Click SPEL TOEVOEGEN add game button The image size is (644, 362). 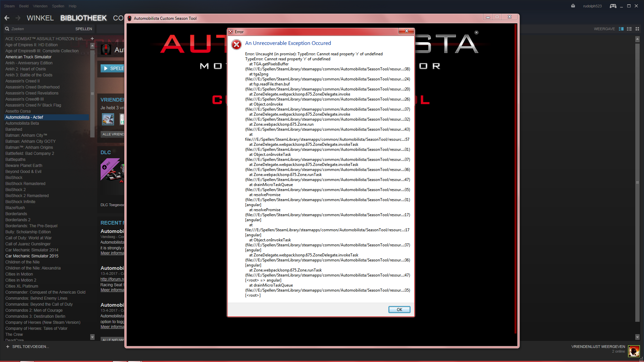coord(28,347)
